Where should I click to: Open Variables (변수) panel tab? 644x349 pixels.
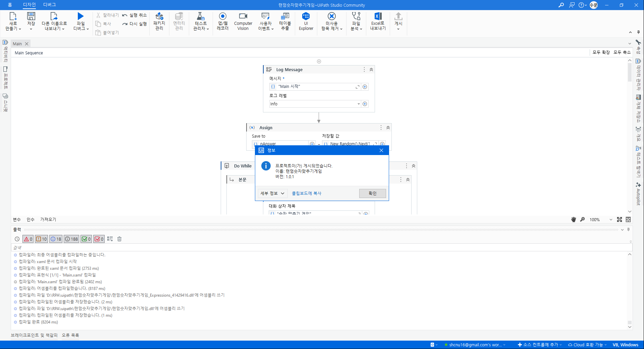pos(17,219)
